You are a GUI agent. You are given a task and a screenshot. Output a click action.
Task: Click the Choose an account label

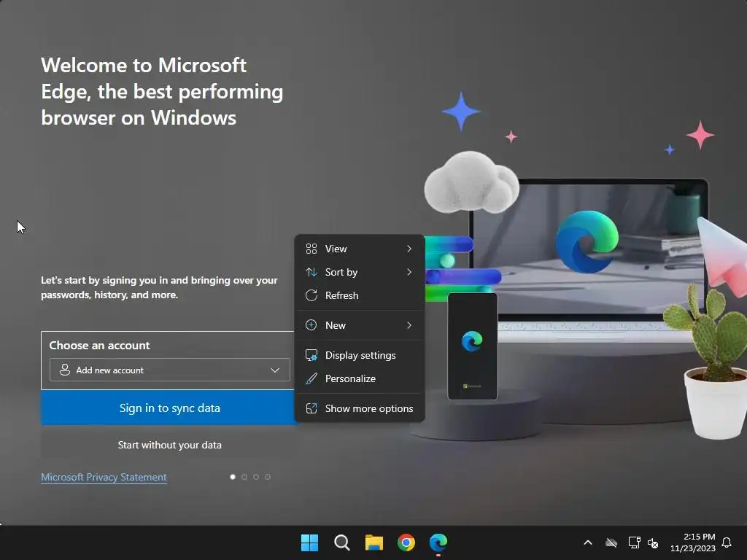99,345
